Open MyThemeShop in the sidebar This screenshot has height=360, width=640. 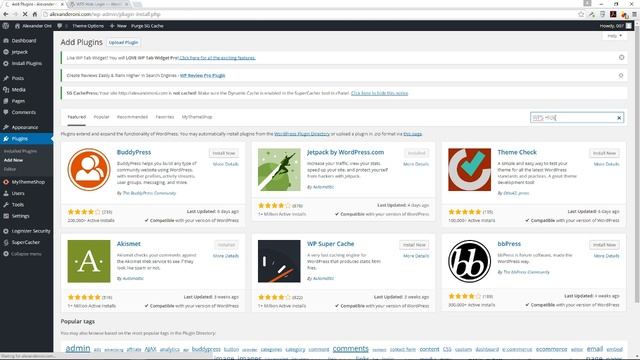coord(28,182)
